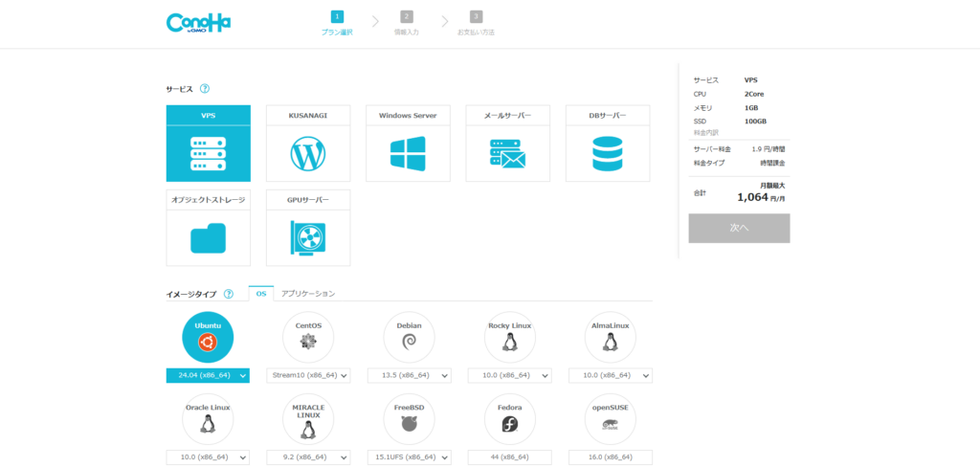Click the 1.9 円/時間 server fee
Screen dimensions: 980x467
768,149
